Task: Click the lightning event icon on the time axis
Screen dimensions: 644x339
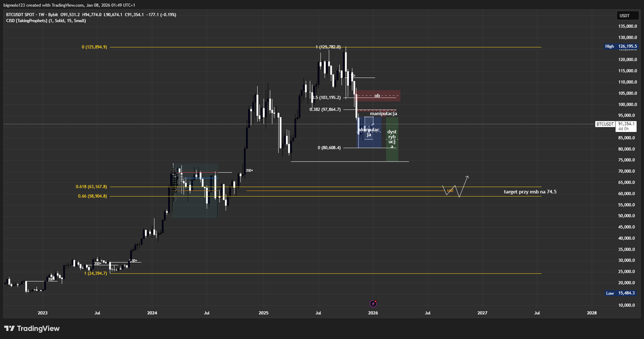Action: 374,304
